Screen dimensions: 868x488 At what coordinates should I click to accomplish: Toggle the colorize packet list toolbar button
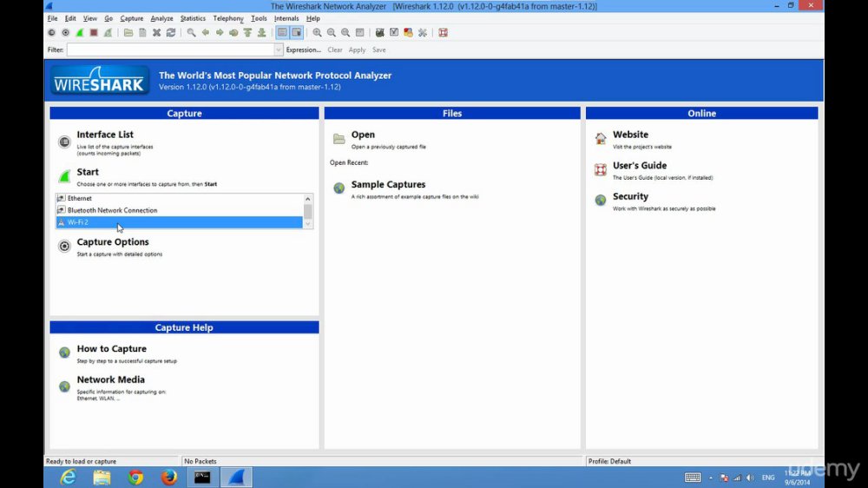click(282, 33)
